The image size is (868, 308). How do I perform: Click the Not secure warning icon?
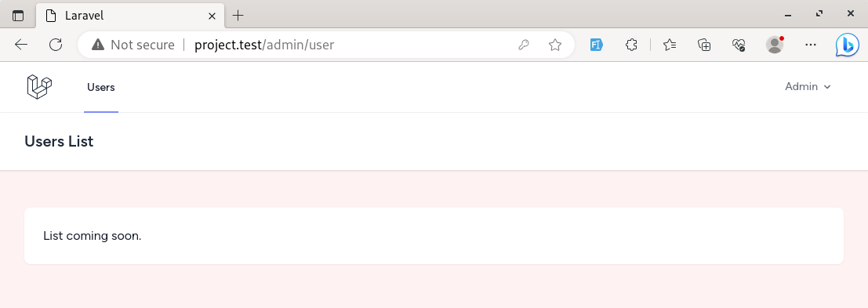pos(98,45)
